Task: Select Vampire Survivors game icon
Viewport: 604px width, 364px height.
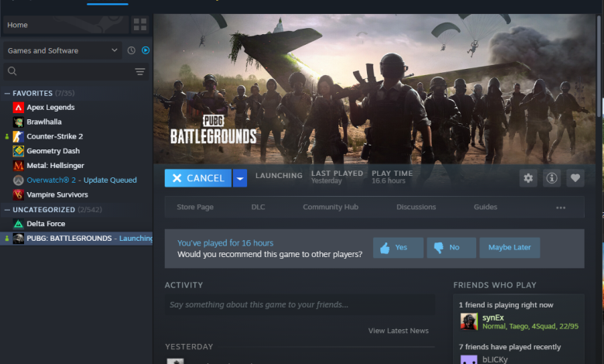Action: (x=18, y=195)
